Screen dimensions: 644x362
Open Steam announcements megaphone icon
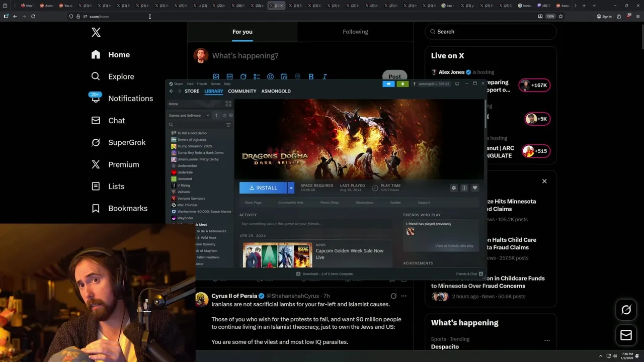(388, 84)
